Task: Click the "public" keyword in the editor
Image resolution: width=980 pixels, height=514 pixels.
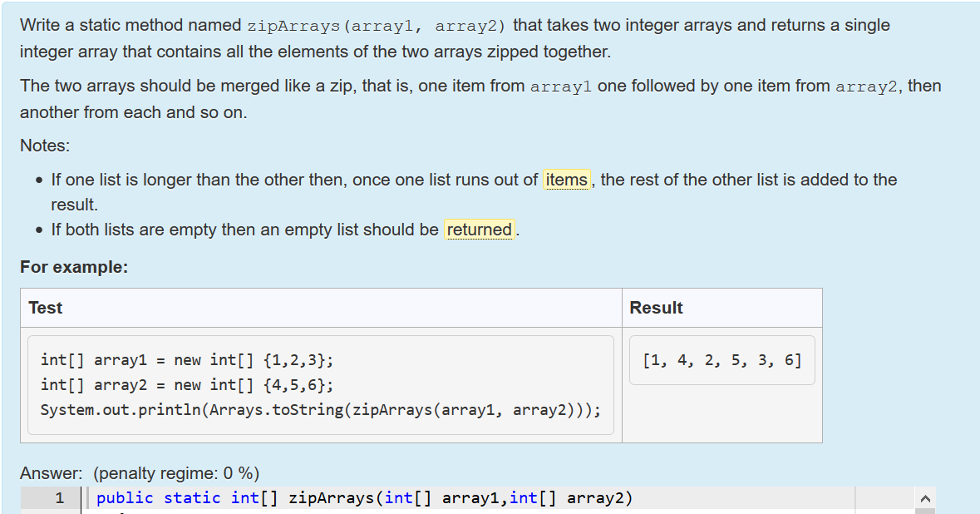Action: coord(125,498)
